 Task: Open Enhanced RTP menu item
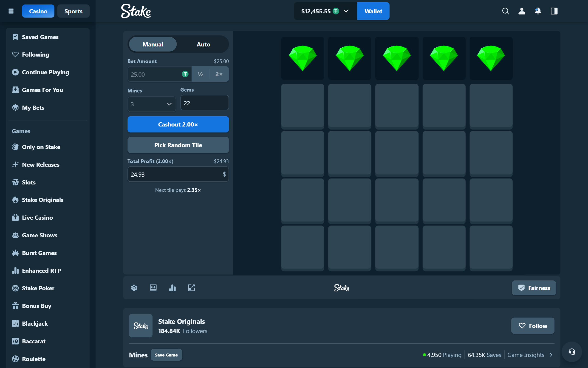(x=48, y=271)
